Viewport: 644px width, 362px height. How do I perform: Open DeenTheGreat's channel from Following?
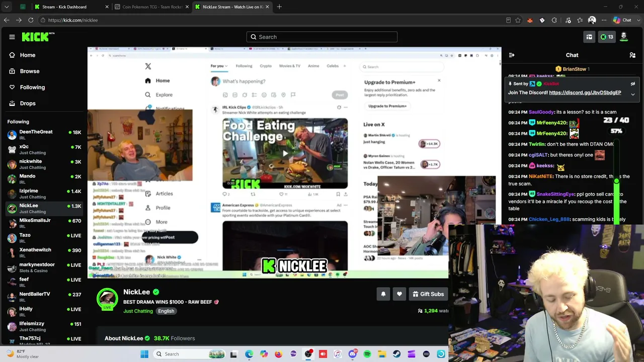[44, 135]
